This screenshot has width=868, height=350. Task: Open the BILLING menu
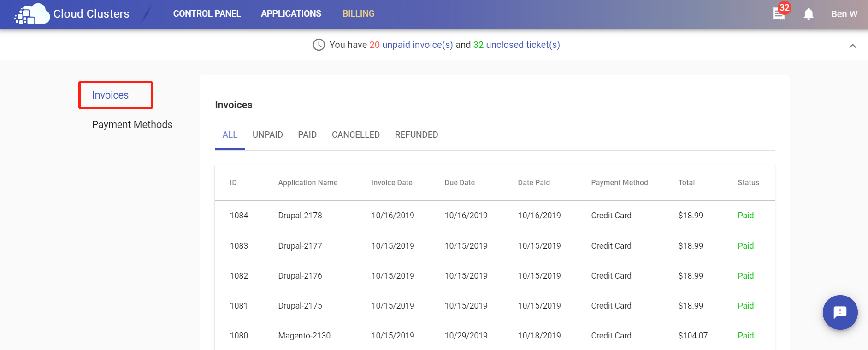358,14
